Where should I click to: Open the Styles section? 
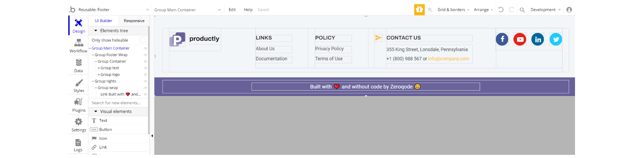pos(78,85)
